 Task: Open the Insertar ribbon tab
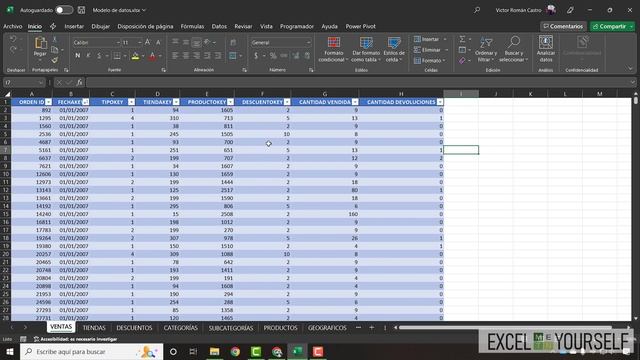(x=74, y=26)
